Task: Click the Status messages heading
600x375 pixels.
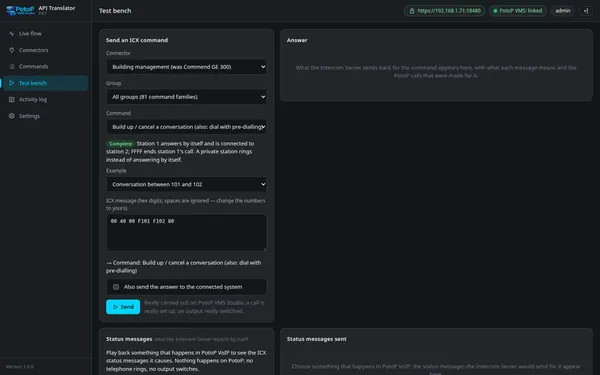Action: [129, 339]
